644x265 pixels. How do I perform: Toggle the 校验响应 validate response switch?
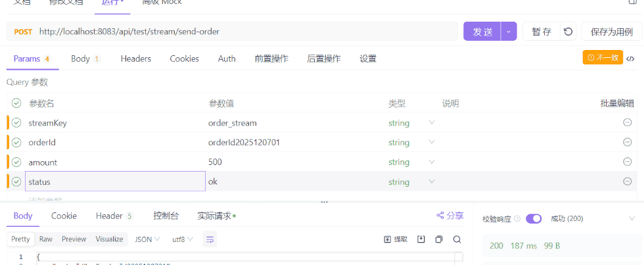click(x=534, y=218)
